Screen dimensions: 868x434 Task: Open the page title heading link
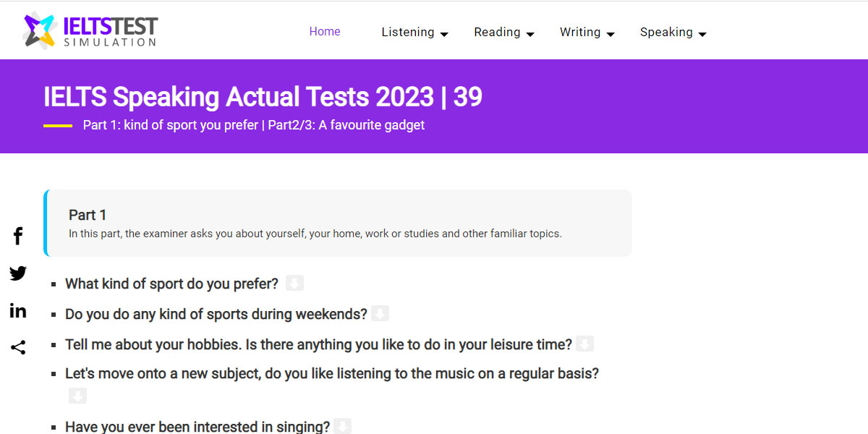(x=263, y=96)
